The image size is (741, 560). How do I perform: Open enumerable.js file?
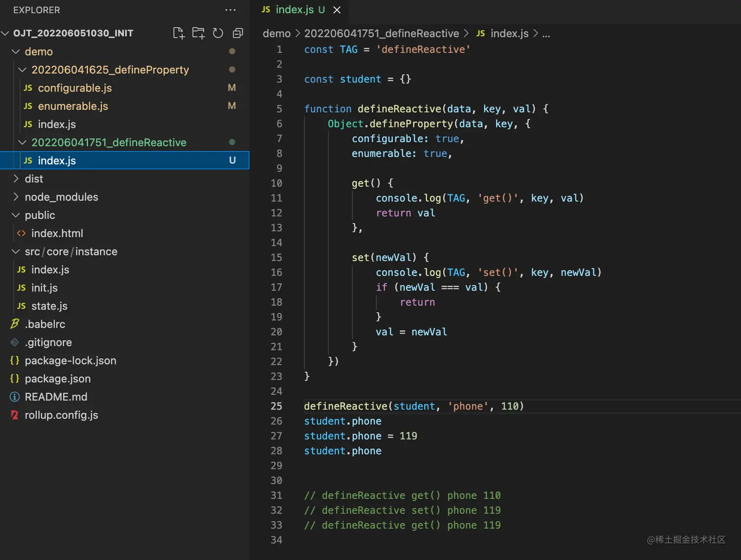click(x=73, y=106)
